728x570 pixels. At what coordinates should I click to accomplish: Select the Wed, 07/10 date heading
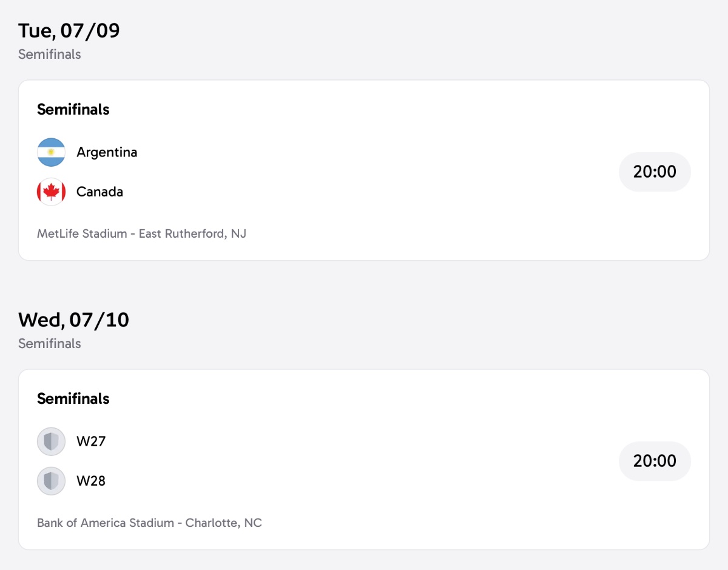tap(73, 320)
